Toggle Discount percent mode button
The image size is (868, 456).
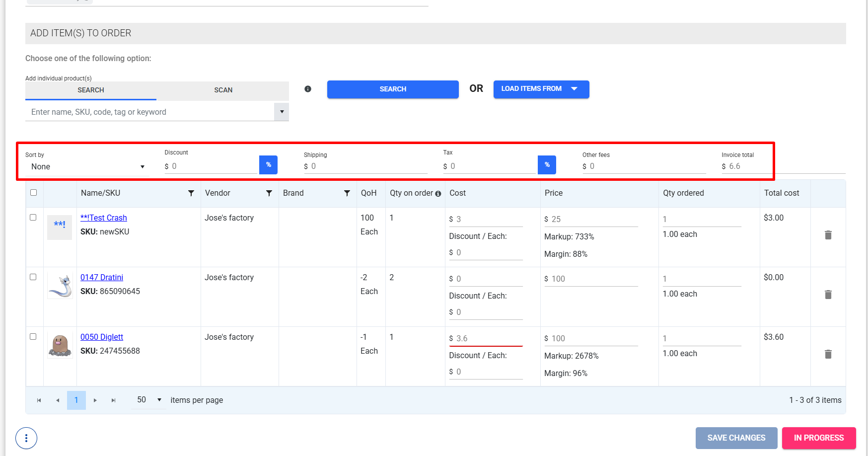pos(268,165)
